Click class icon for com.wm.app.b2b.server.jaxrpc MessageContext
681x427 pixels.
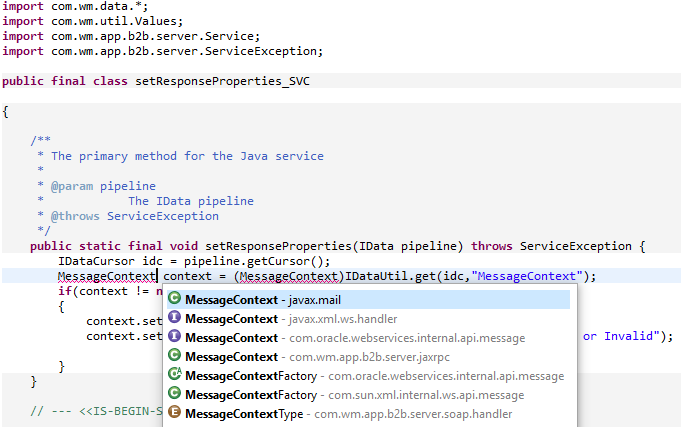point(174,356)
